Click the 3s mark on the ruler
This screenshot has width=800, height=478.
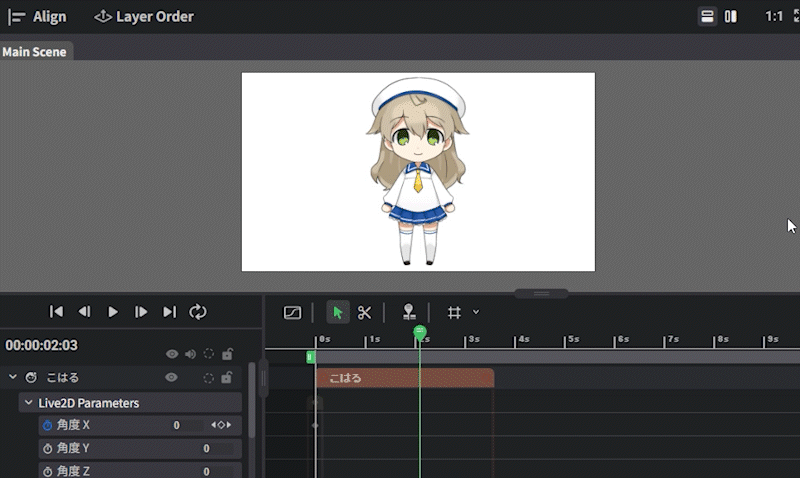[x=474, y=339]
